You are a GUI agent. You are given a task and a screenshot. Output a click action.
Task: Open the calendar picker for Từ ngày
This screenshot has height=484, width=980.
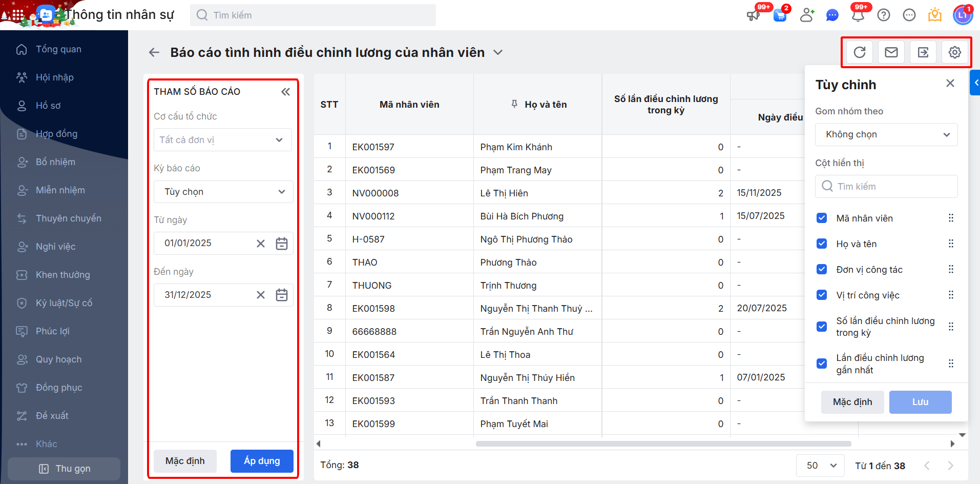click(282, 244)
